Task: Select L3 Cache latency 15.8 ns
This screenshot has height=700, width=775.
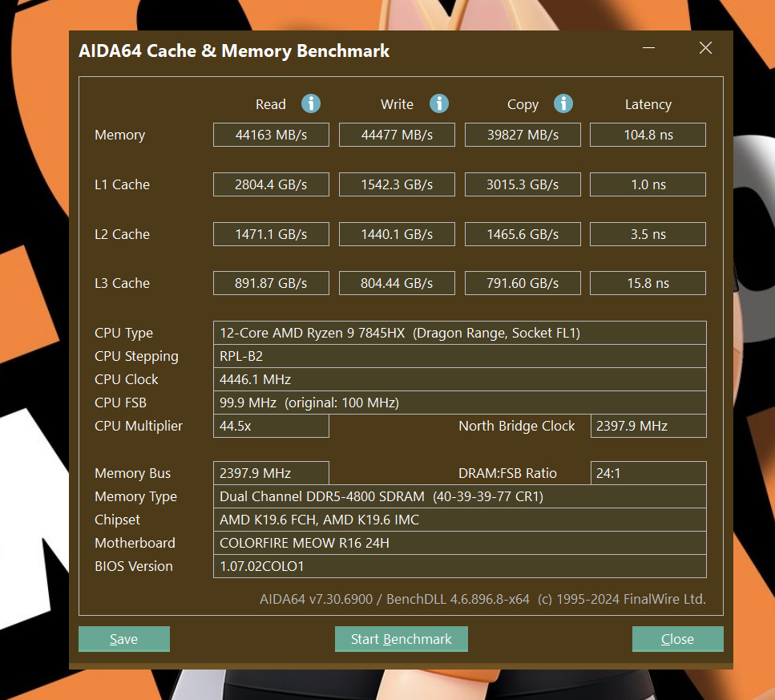Action: tap(648, 283)
